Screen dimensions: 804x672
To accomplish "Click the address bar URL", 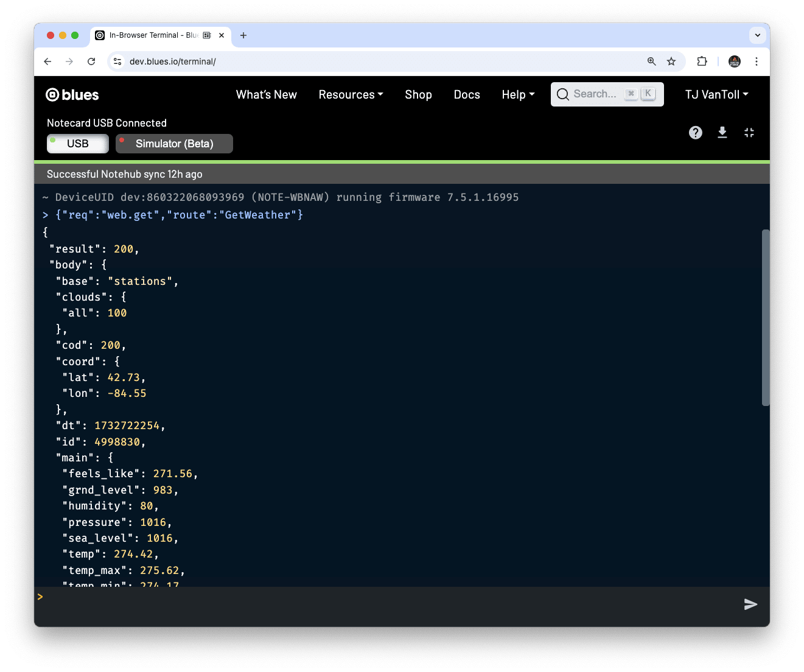I will (173, 61).
